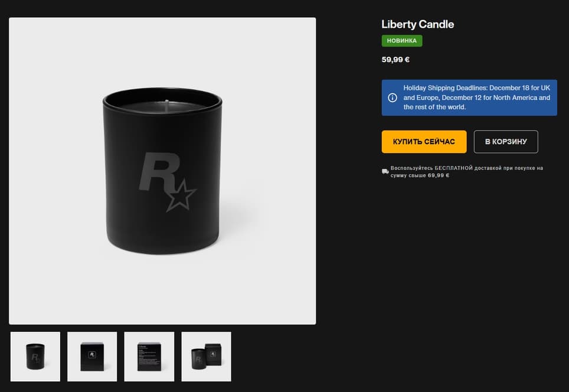View the box back label thumbnail

coord(149,357)
